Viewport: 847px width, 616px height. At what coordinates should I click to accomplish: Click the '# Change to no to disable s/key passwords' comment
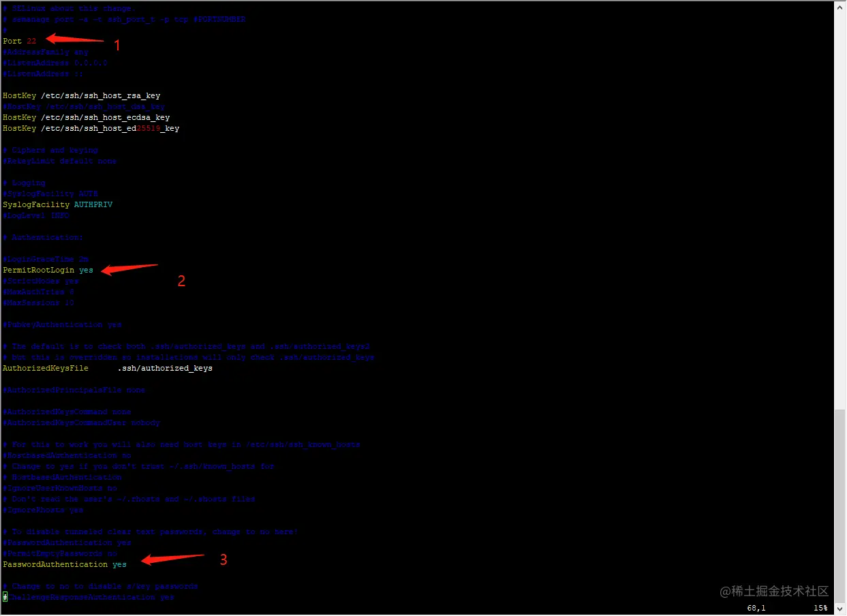coord(100,587)
